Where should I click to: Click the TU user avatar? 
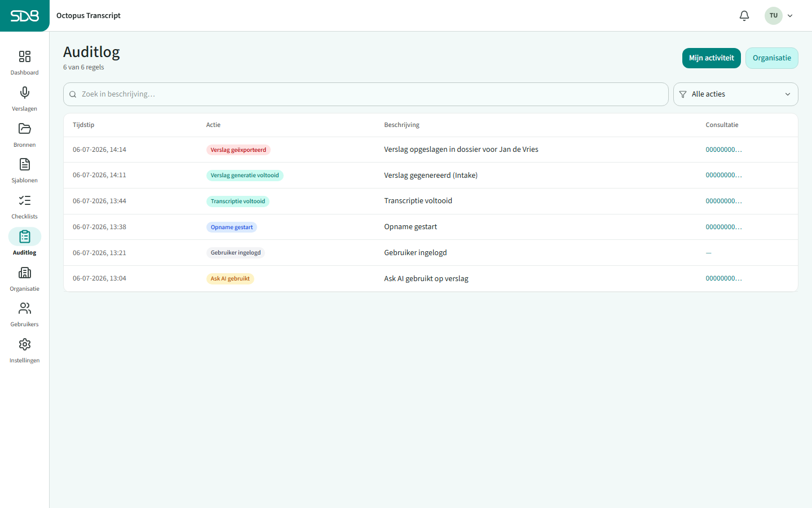pyautogui.click(x=774, y=16)
